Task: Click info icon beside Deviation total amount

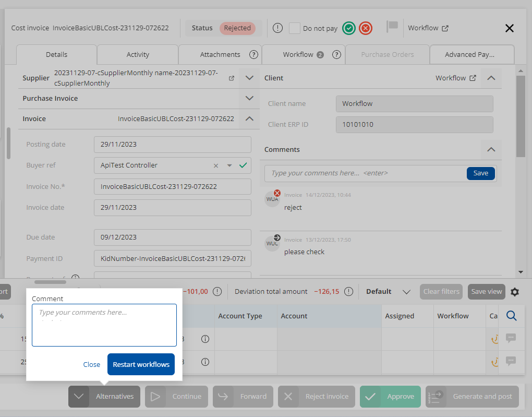Action: pyautogui.click(x=349, y=292)
